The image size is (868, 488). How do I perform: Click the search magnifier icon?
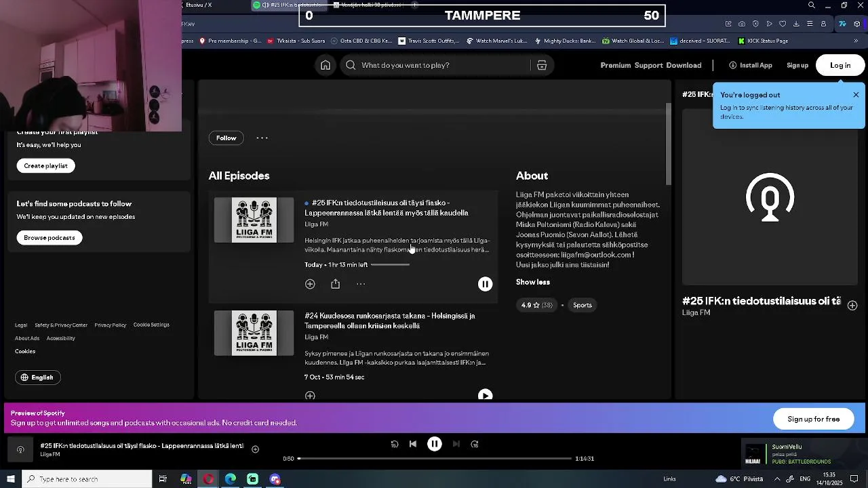click(351, 65)
